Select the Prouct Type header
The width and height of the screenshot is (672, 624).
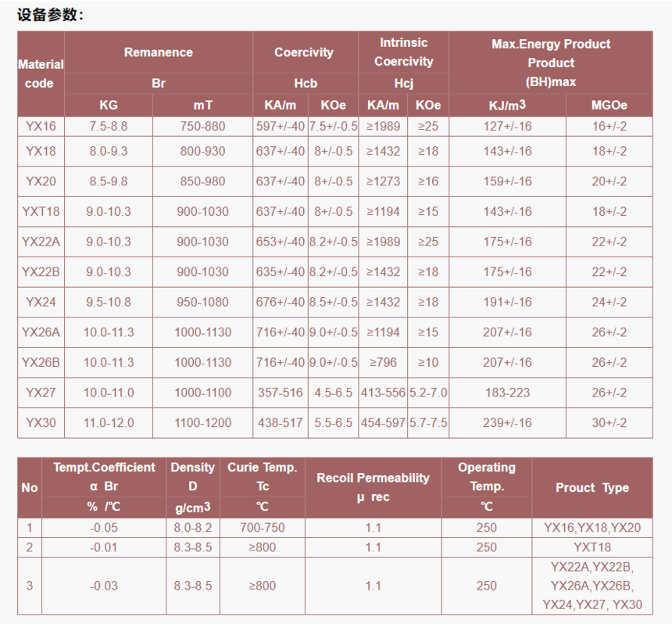point(592,488)
